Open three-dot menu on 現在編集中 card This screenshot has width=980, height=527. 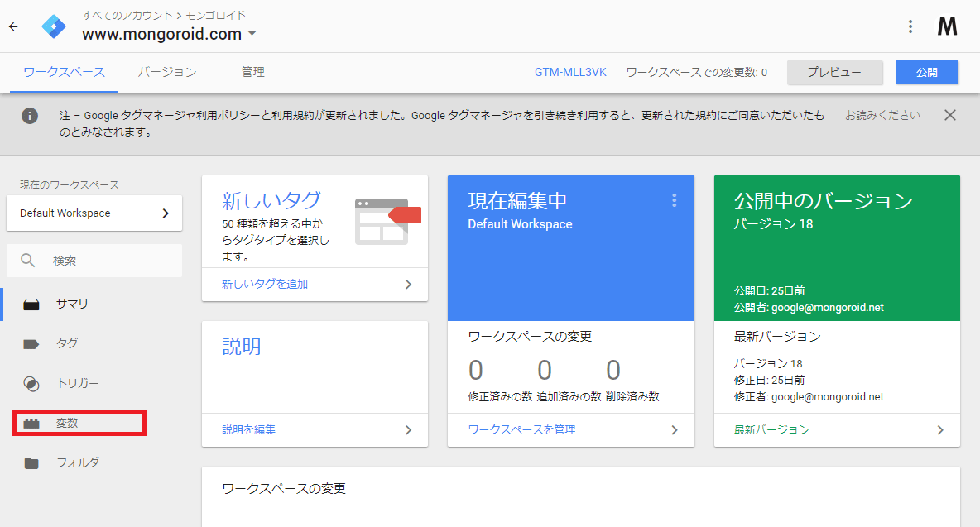[x=674, y=200]
